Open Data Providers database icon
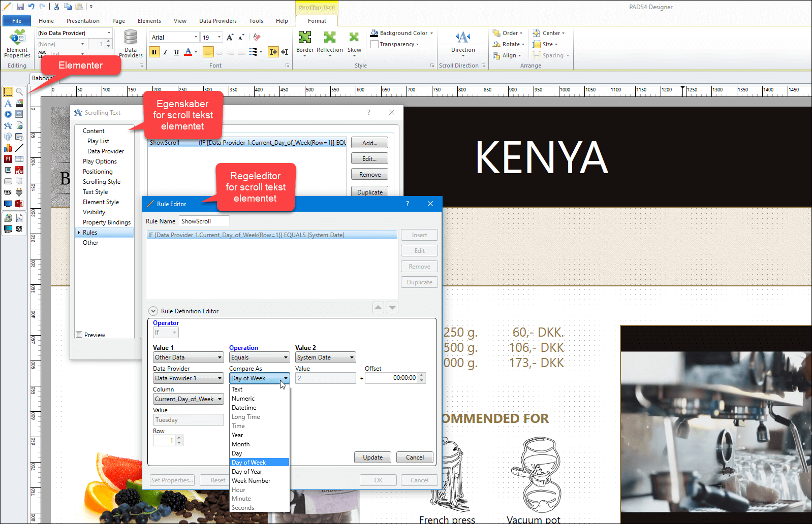 [x=131, y=44]
